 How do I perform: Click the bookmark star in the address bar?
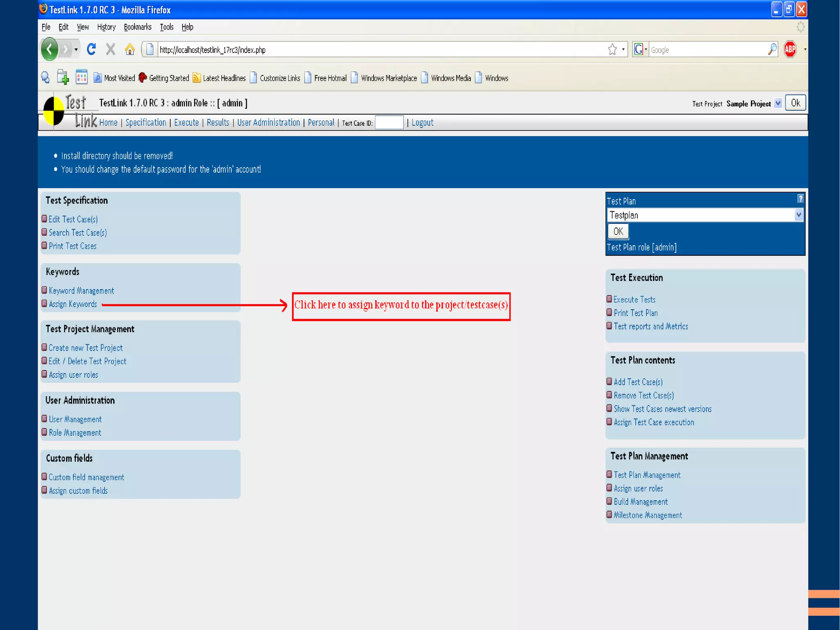612,50
